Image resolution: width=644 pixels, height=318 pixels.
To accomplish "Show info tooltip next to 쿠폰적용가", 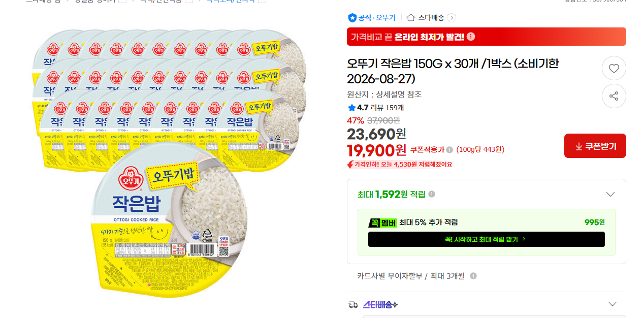I will [x=449, y=149].
